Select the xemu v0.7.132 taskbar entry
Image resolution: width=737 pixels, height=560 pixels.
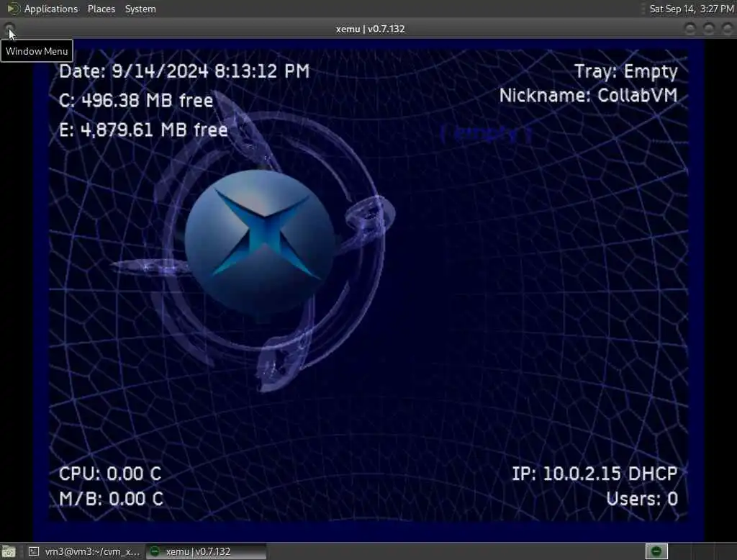[207, 551]
